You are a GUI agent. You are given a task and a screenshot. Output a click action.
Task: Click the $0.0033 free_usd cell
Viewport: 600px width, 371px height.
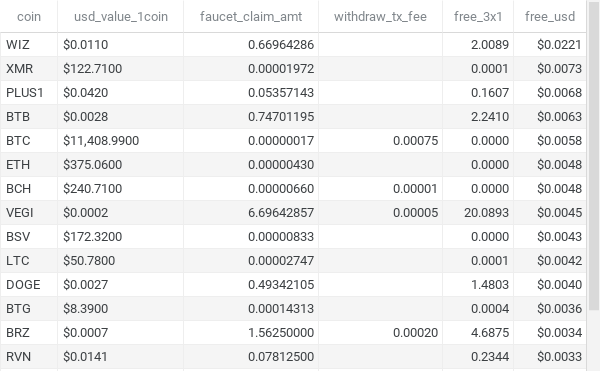click(550, 357)
